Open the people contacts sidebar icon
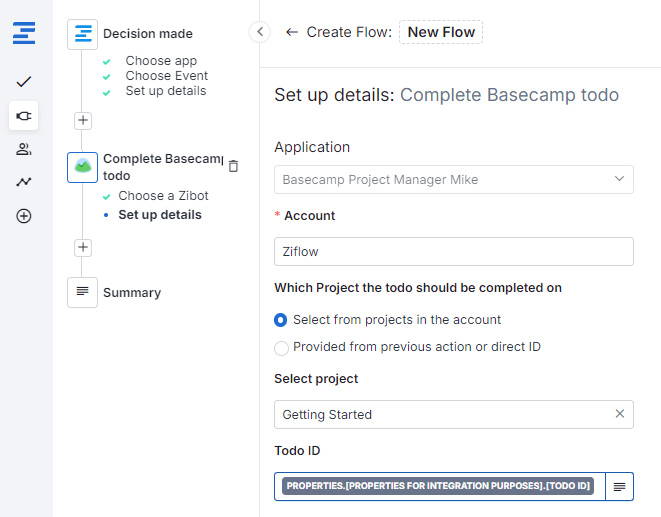 point(24,149)
